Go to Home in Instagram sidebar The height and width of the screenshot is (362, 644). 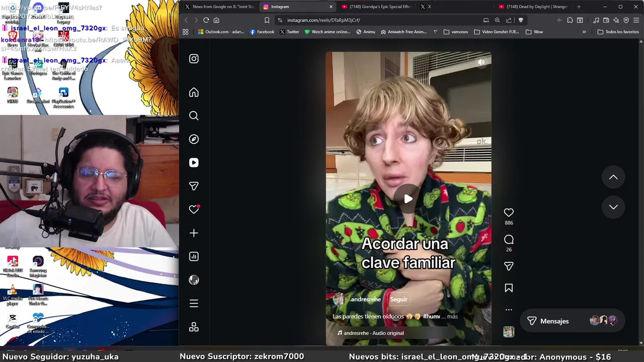tap(194, 93)
